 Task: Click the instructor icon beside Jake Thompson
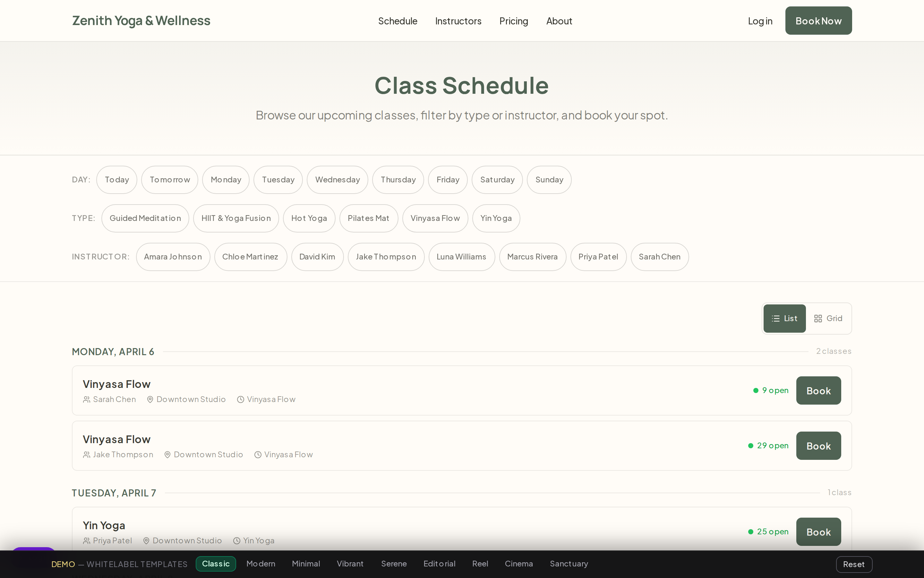87,454
